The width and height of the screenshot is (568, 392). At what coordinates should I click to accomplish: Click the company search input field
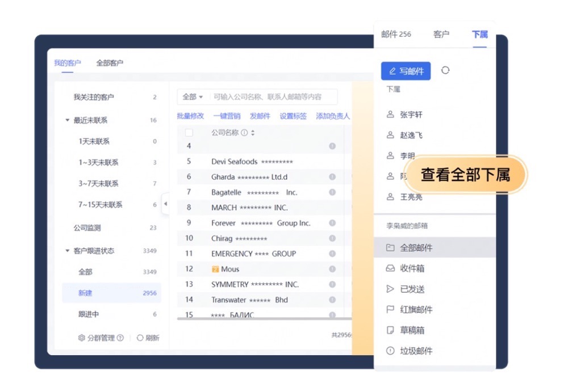coord(274,96)
